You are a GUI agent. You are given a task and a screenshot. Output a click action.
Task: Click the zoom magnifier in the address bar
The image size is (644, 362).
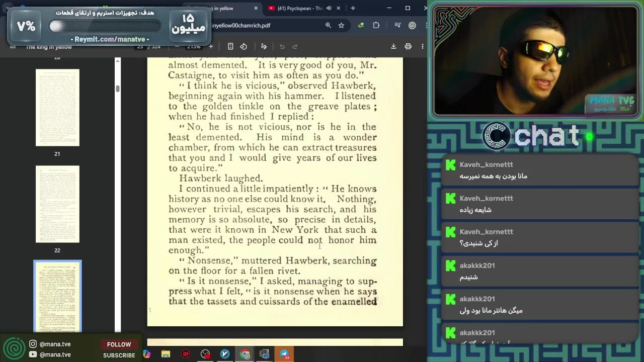[328, 25]
